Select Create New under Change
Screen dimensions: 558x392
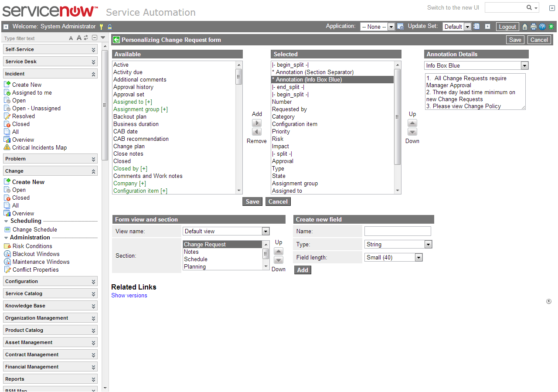coord(27,182)
